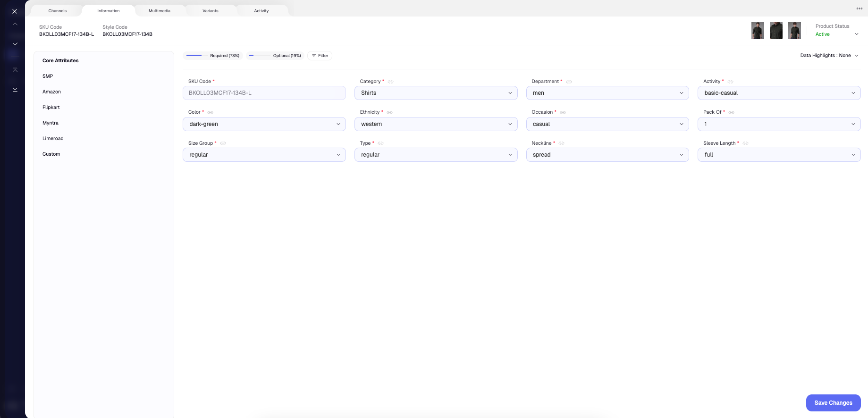Select Amazon in the attributes list

(x=52, y=92)
